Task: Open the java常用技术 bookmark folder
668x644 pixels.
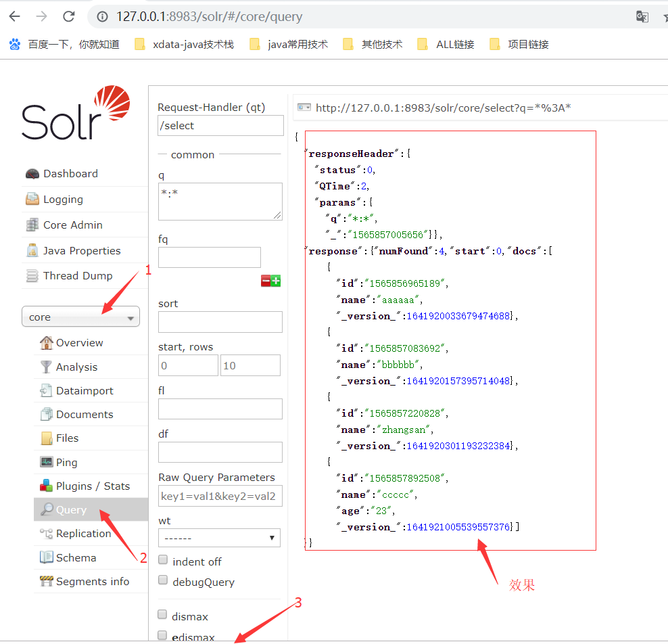Action: coord(289,45)
